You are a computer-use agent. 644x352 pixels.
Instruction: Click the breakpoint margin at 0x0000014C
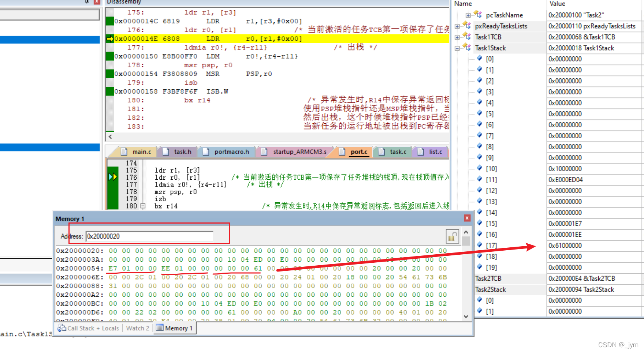tap(110, 21)
